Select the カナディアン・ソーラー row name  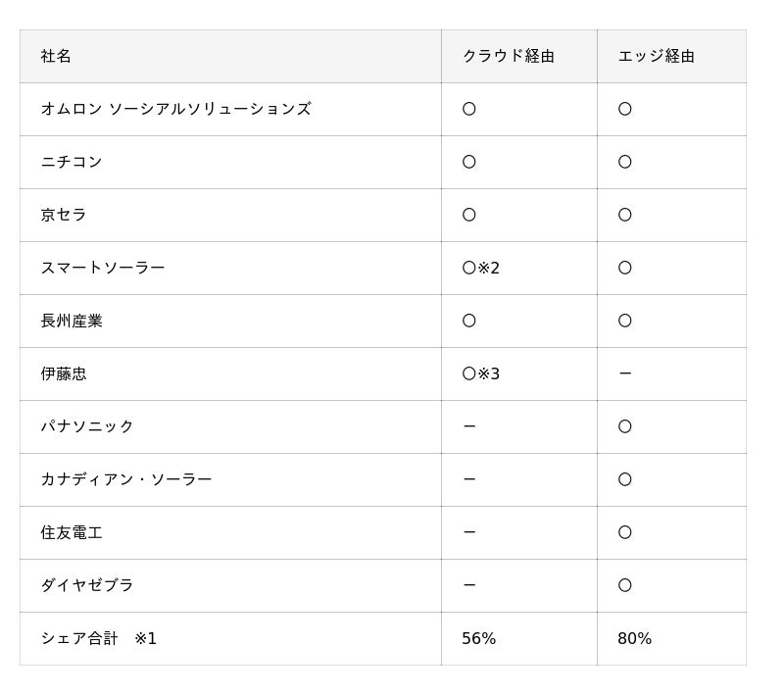pyautogui.click(x=125, y=480)
